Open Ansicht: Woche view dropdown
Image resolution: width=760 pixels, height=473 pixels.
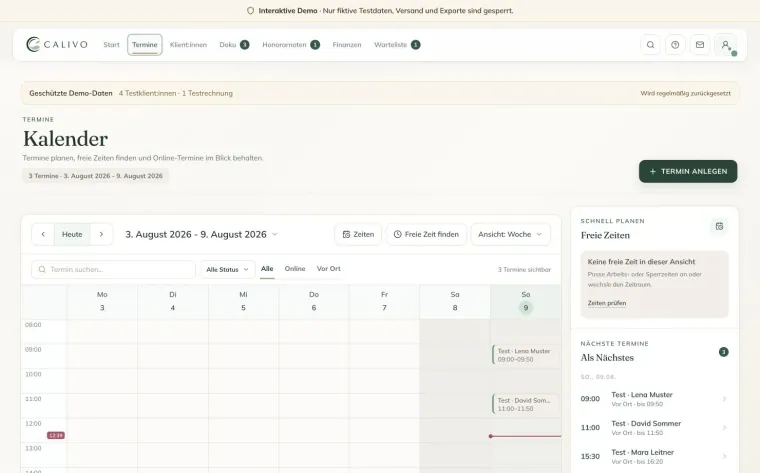pyautogui.click(x=510, y=234)
